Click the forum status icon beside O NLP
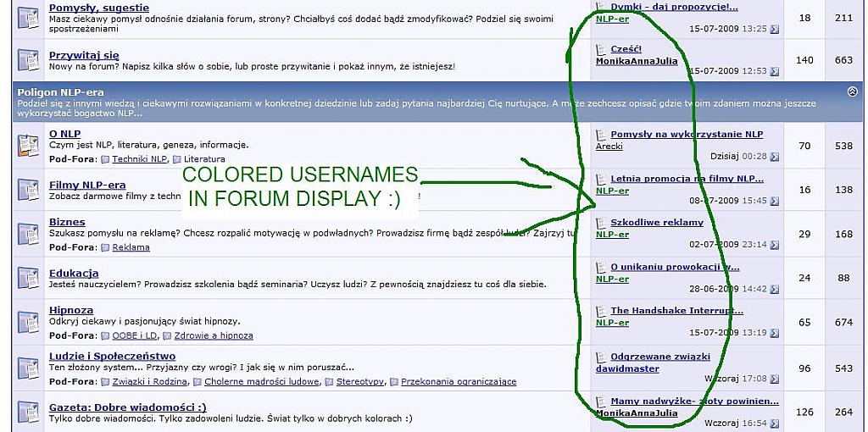 (x=28, y=146)
